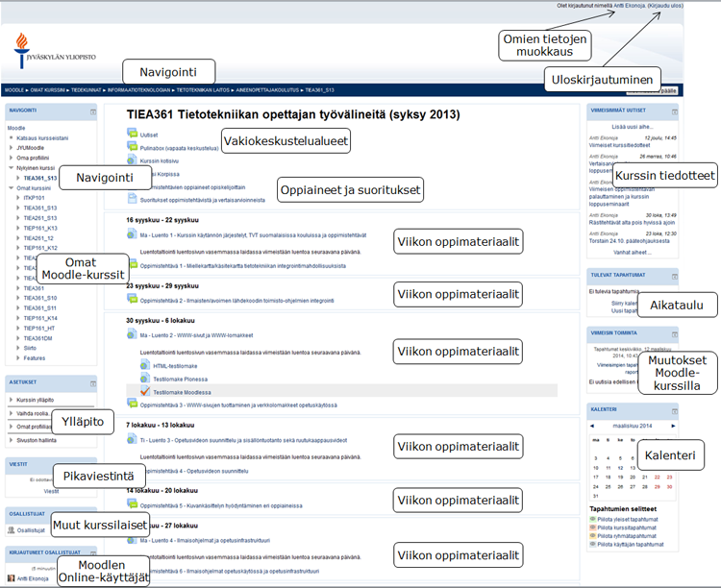Viewport: 721px width, 588px height.
Task: Open the Ma - Luento 1 page icon
Action: click(x=132, y=234)
